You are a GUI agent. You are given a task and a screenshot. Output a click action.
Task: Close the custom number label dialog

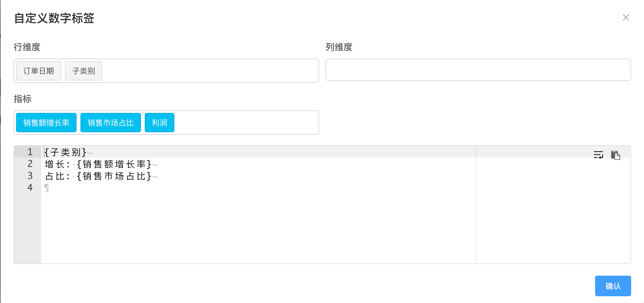pos(626,17)
